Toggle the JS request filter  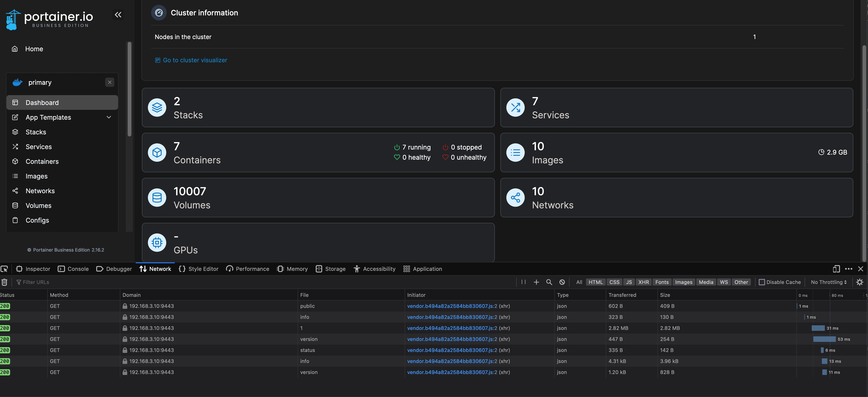pyautogui.click(x=629, y=282)
